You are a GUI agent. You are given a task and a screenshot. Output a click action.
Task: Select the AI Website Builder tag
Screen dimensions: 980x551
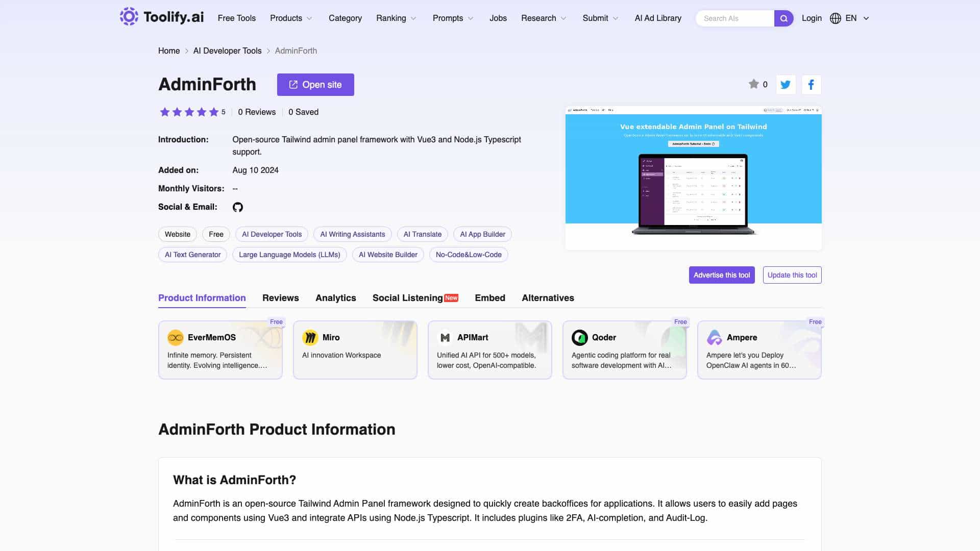pyautogui.click(x=388, y=255)
